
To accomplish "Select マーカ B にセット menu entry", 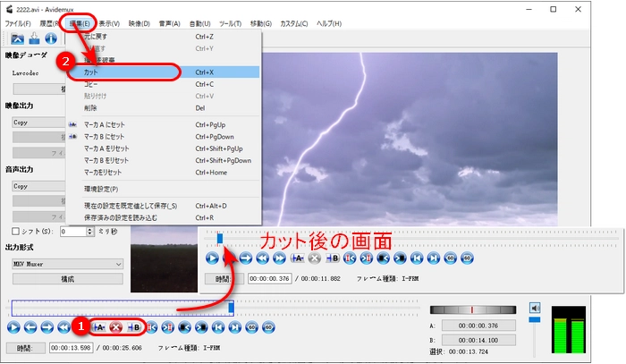I will [x=163, y=137].
